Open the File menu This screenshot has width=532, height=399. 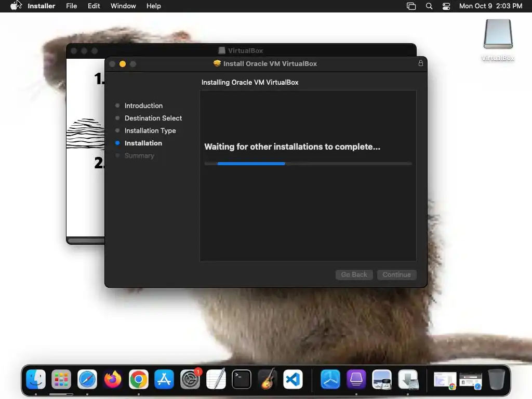pos(71,6)
